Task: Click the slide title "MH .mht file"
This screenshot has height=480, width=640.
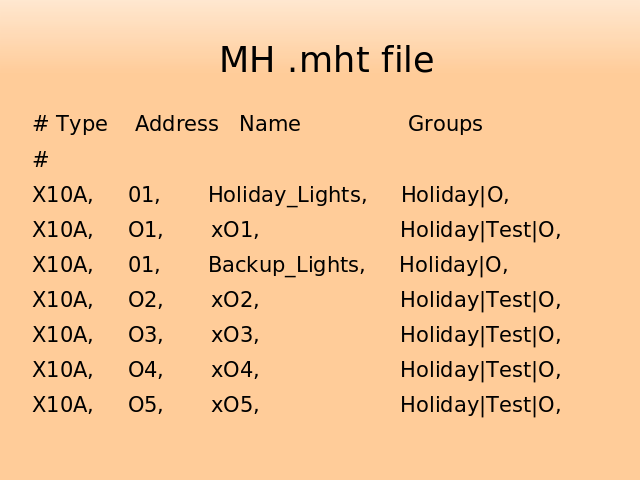Action: pos(326,61)
